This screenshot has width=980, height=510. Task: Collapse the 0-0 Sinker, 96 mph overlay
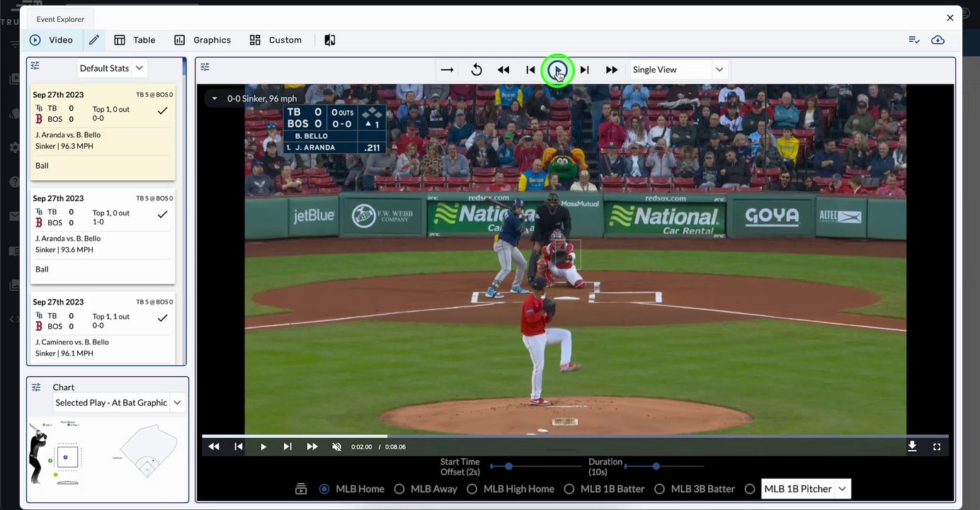point(215,98)
